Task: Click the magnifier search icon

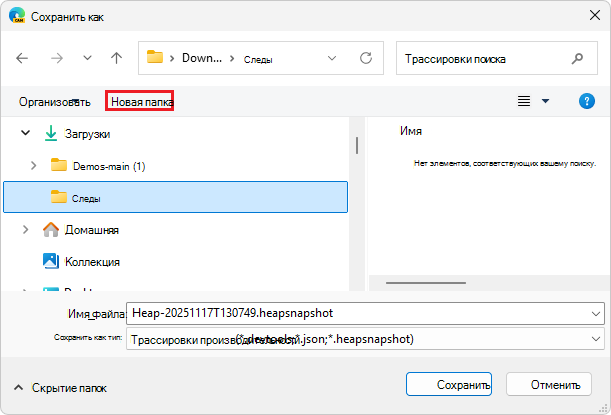Action: [577, 58]
